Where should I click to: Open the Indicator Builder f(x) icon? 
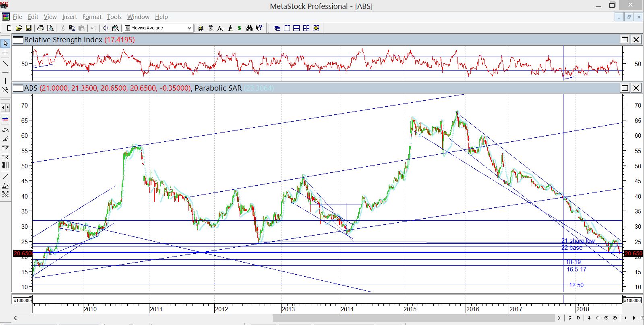[220, 28]
